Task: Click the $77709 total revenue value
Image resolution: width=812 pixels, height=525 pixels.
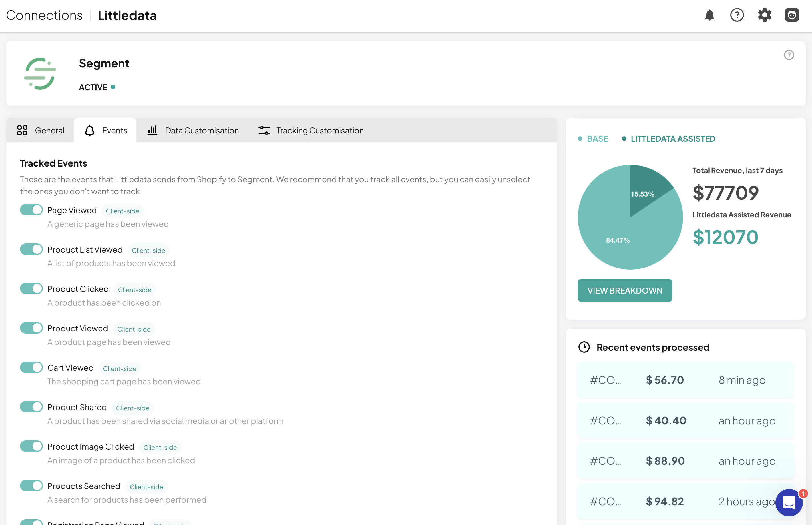Action: [x=726, y=193]
